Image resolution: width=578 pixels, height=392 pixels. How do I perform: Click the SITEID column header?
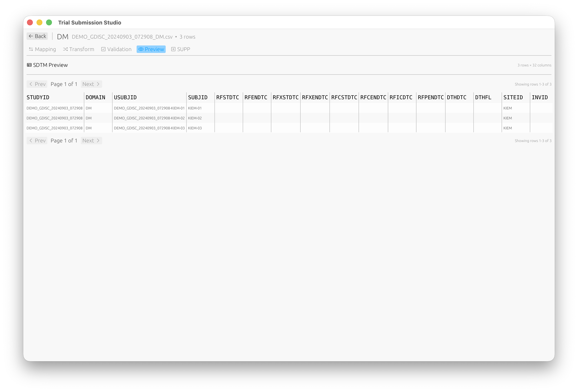click(513, 98)
